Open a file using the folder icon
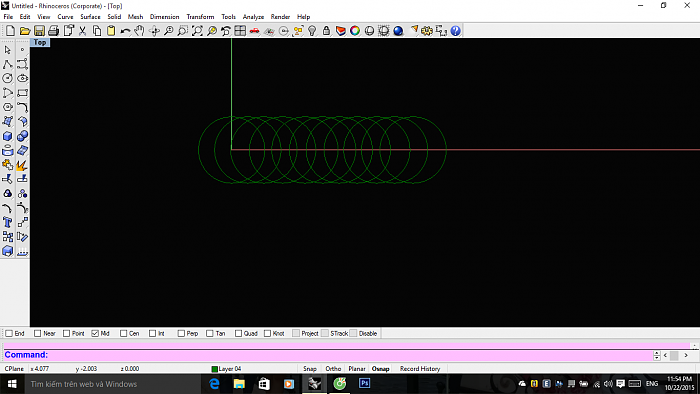The height and width of the screenshot is (394, 700). click(25, 31)
